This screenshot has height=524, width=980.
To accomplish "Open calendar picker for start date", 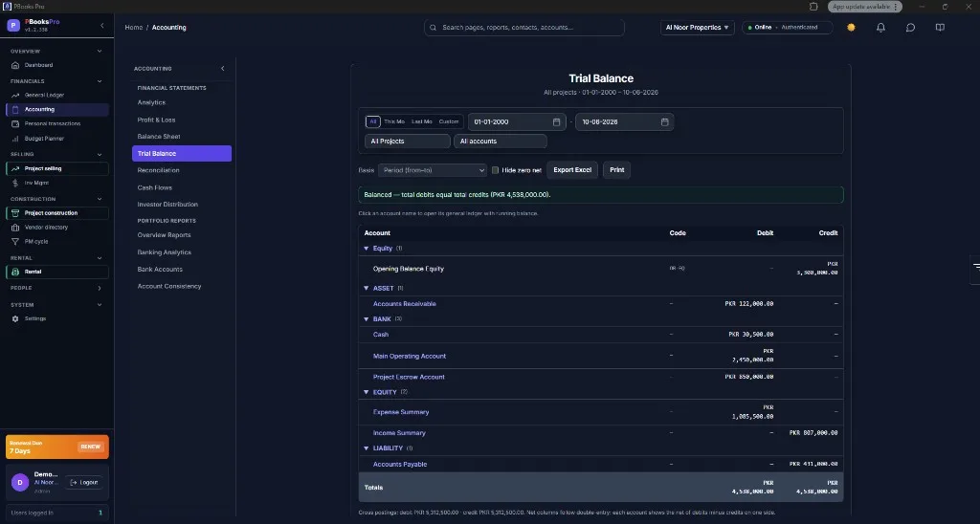I will coord(556,121).
